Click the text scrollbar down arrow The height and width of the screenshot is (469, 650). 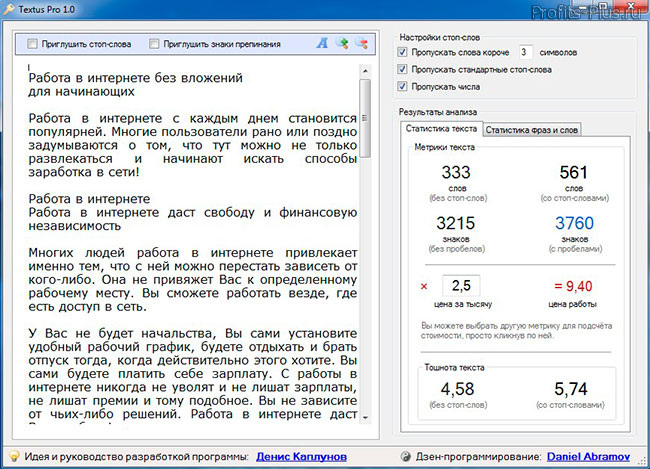point(365,418)
